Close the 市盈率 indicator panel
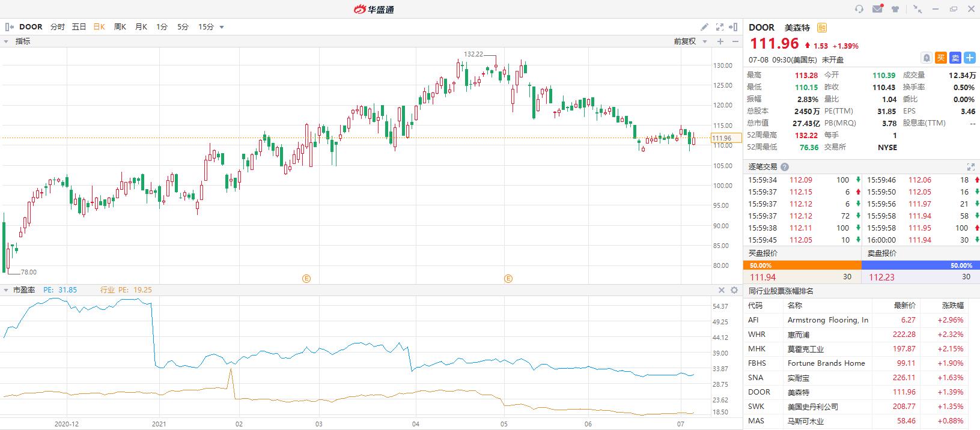The width and height of the screenshot is (980, 430). [x=722, y=290]
